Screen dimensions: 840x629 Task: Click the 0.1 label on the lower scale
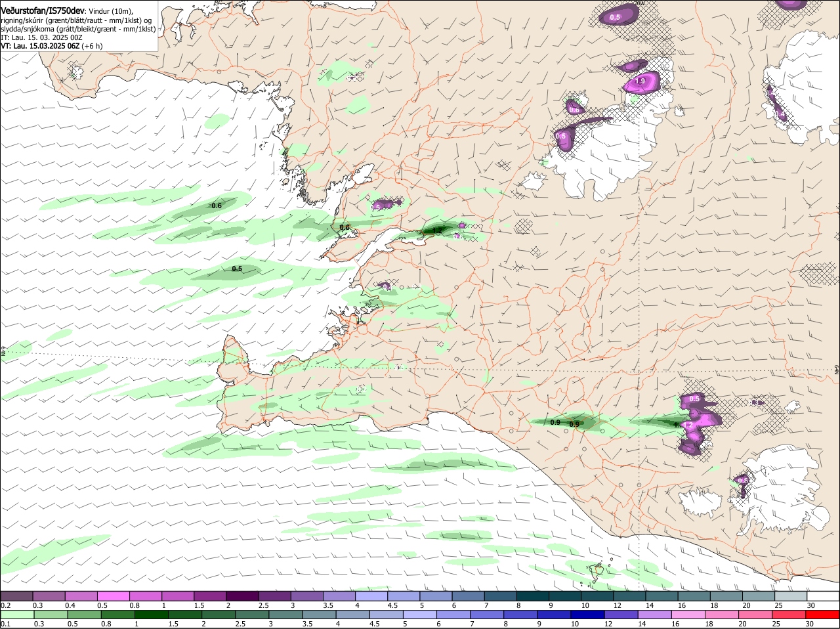(5, 624)
